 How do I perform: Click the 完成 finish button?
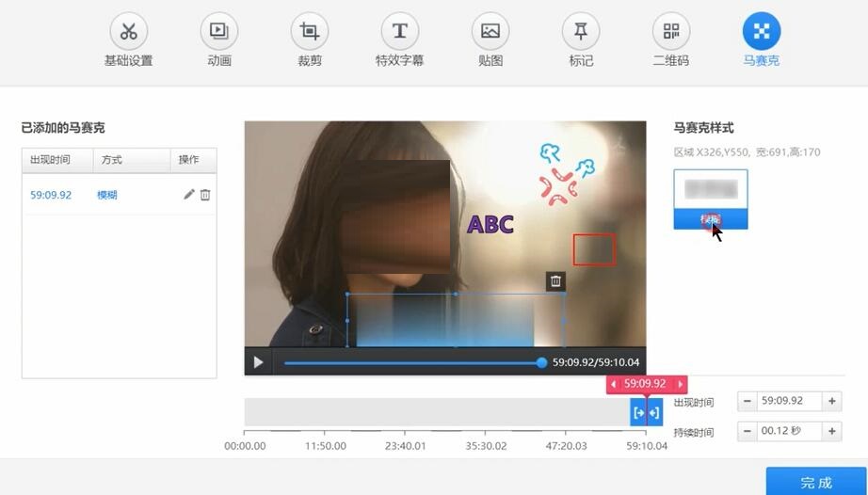pos(815,482)
